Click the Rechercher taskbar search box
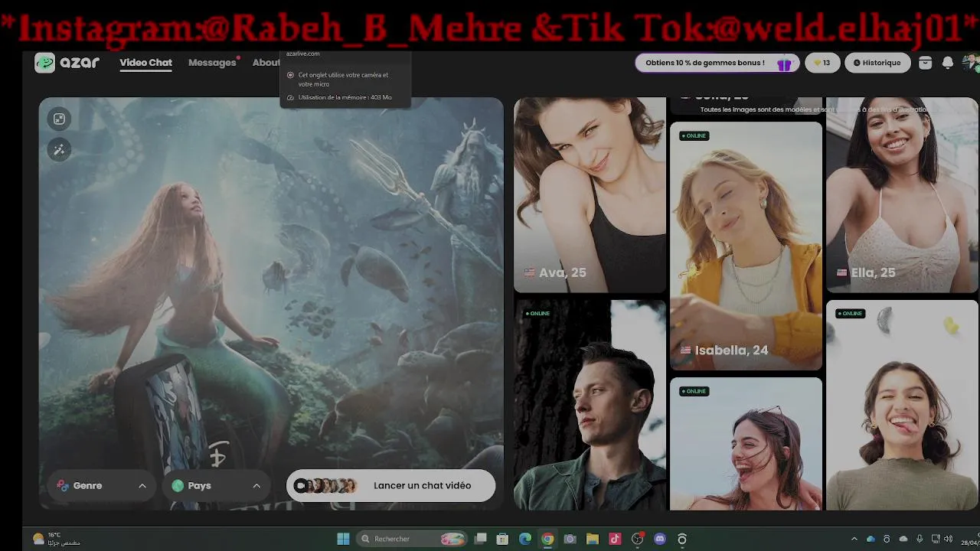The width and height of the screenshot is (980, 551). pos(412,539)
